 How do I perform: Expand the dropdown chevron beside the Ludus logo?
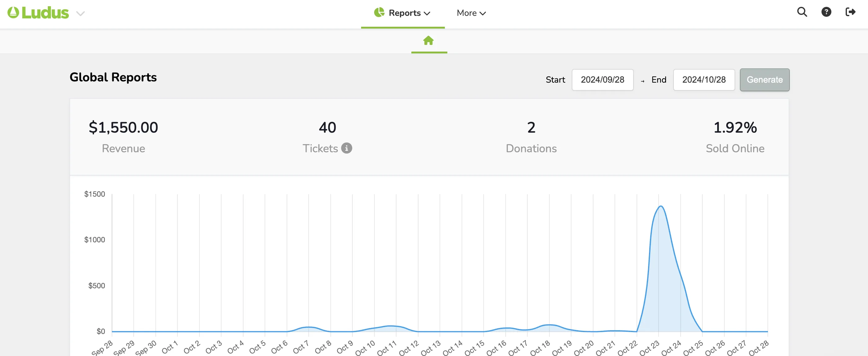coord(80,13)
